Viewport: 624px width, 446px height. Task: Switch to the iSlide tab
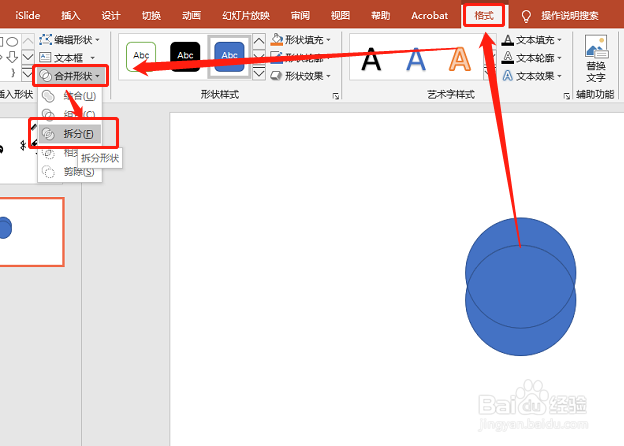[x=27, y=16]
